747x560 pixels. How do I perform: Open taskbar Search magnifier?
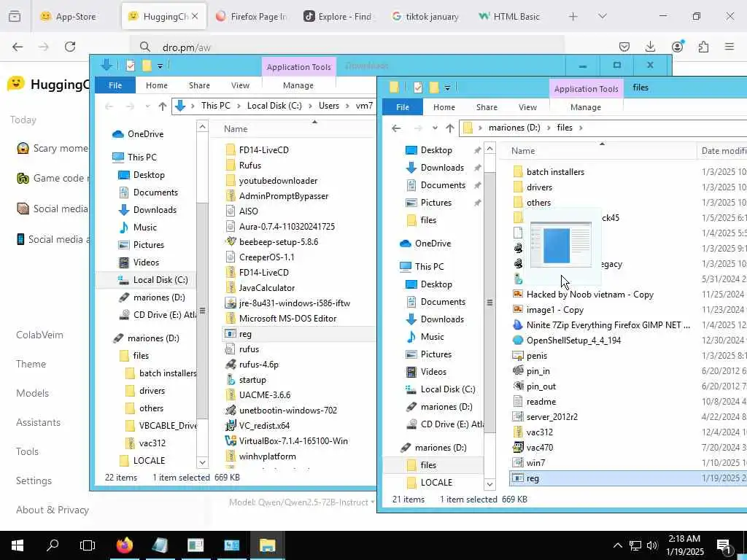pyautogui.click(x=53, y=545)
